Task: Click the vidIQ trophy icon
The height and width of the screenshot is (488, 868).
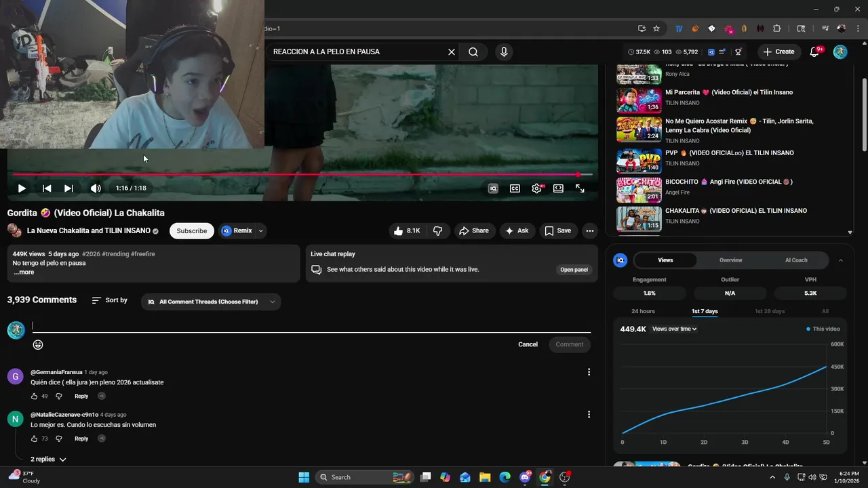Action: 738,52
